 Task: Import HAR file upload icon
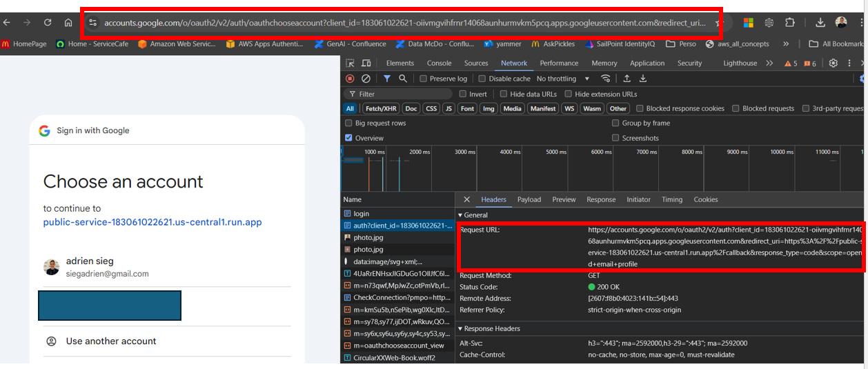point(627,79)
